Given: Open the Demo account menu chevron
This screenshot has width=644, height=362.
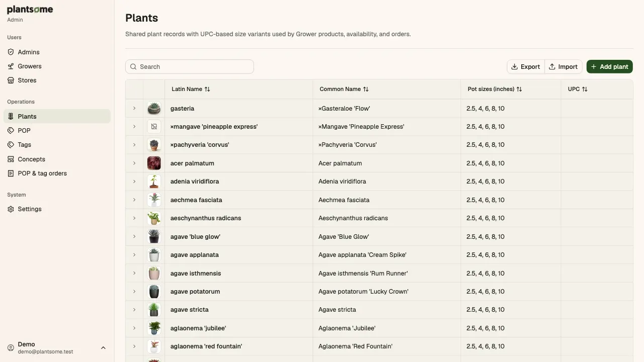Looking at the screenshot, I should [103, 348].
